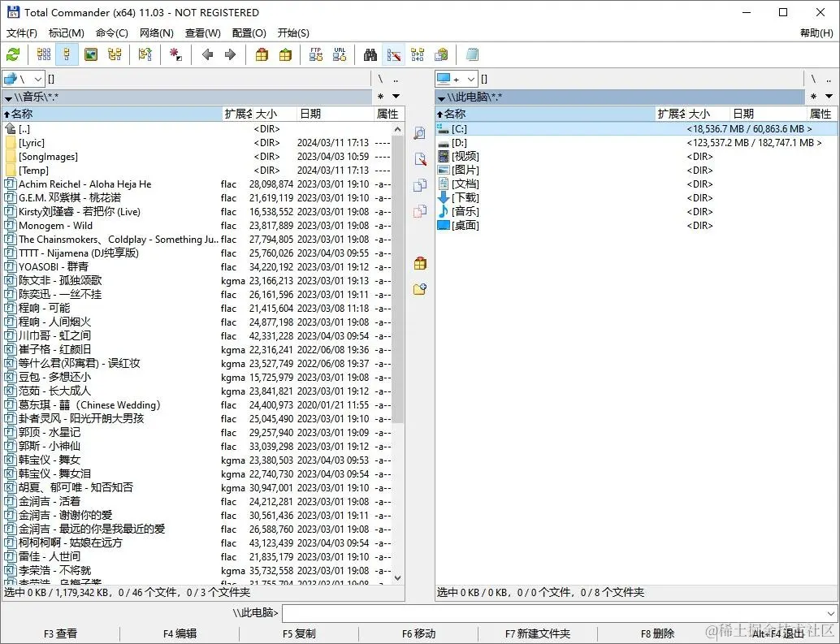Click the scroll down arrow in left panel

click(x=397, y=578)
